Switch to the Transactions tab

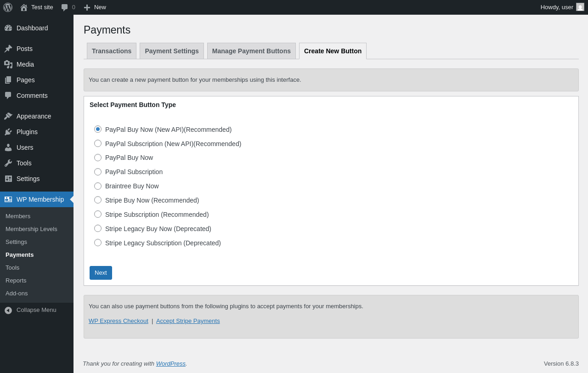[112, 51]
